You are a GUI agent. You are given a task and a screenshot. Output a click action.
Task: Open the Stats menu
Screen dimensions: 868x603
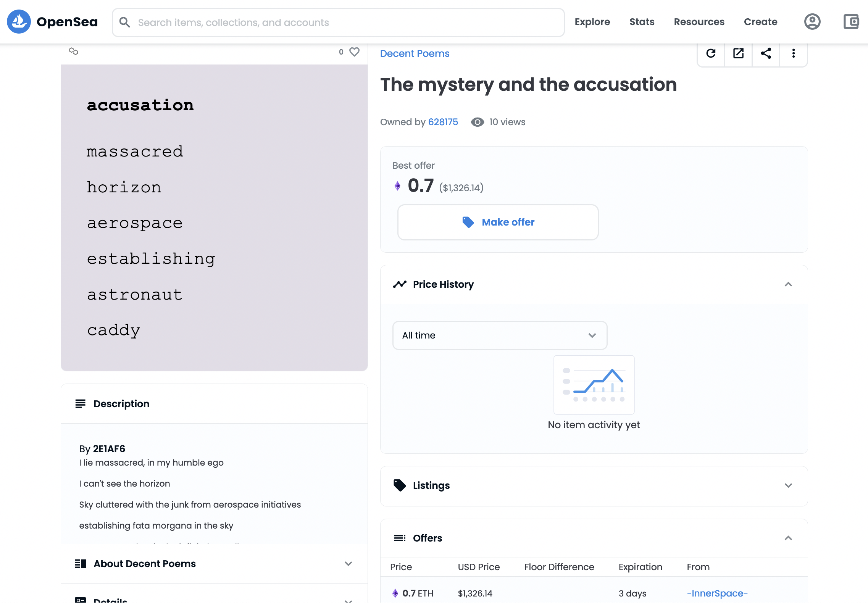[642, 22]
